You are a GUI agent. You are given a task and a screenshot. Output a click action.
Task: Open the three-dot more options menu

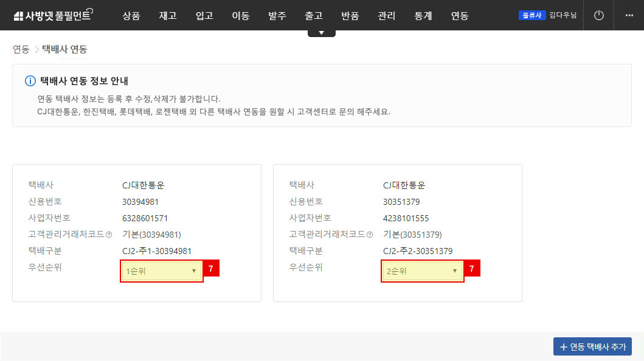(629, 16)
